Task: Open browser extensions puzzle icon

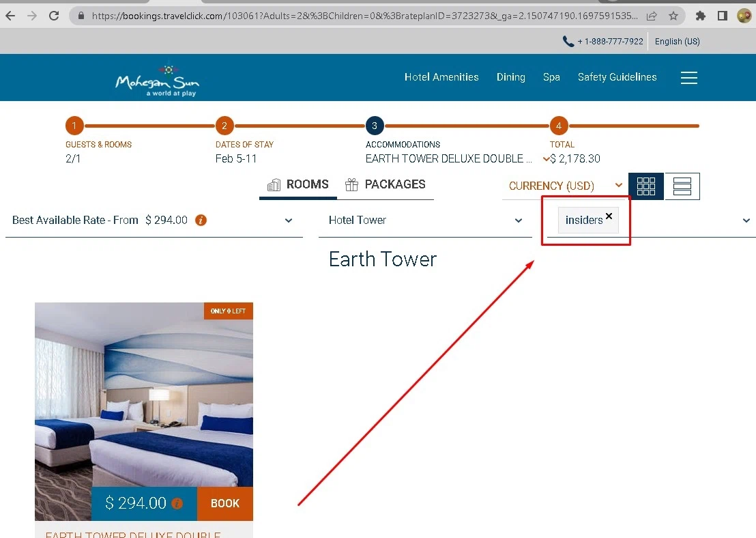Action: click(701, 16)
